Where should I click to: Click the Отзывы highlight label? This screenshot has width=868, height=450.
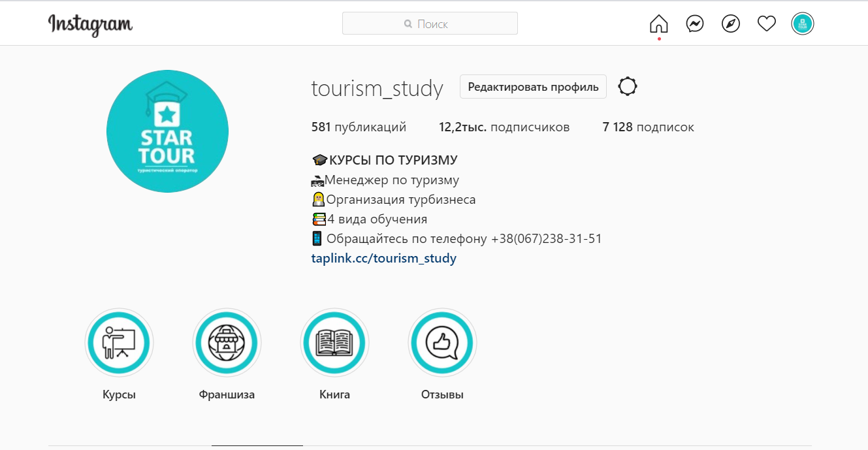click(442, 394)
